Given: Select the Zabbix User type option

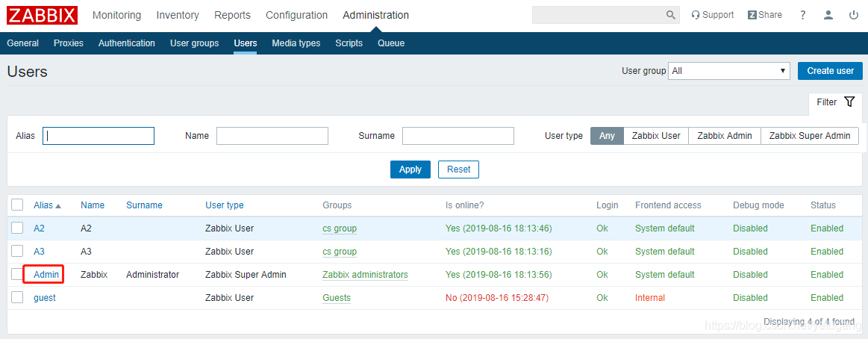Looking at the screenshot, I should (656, 136).
